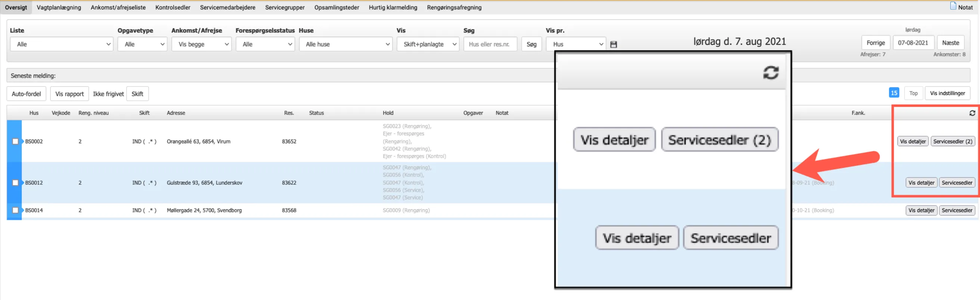Expand the Vis dropdown set to Skift+planlagte
The height and width of the screenshot is (300, 980).
click(428, 44)
